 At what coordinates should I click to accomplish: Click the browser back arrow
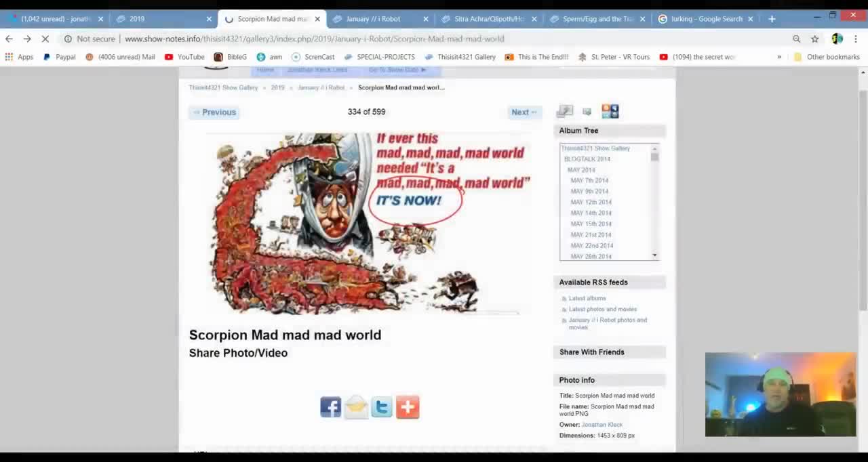pyautogui.click(x=9, y=39)
